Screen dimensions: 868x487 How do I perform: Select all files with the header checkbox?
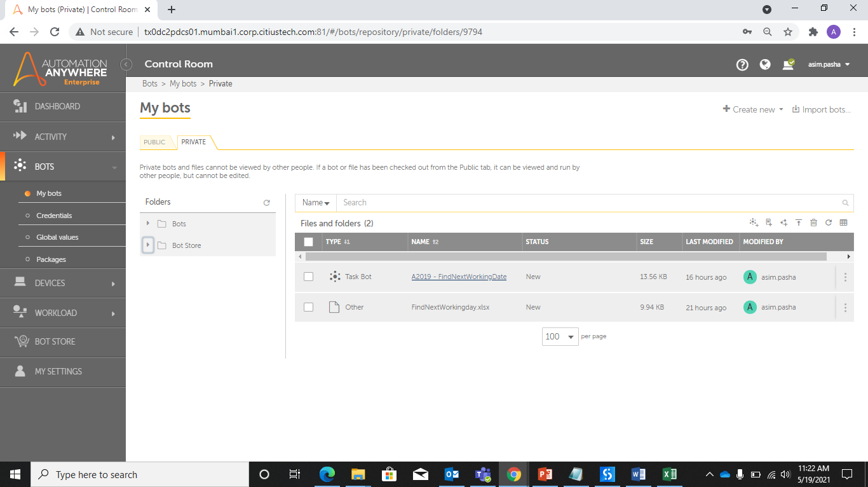[x=309, y=242]
